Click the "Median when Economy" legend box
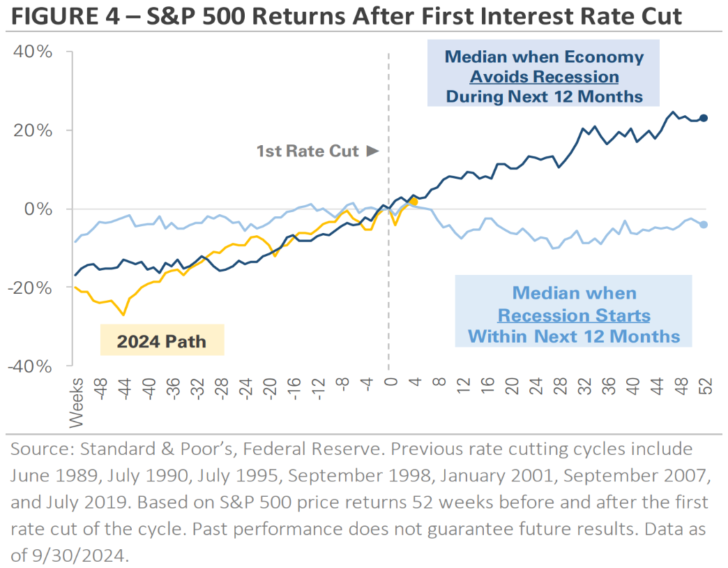This screenshot has height=568, width=728. click(x=544, y=76)
